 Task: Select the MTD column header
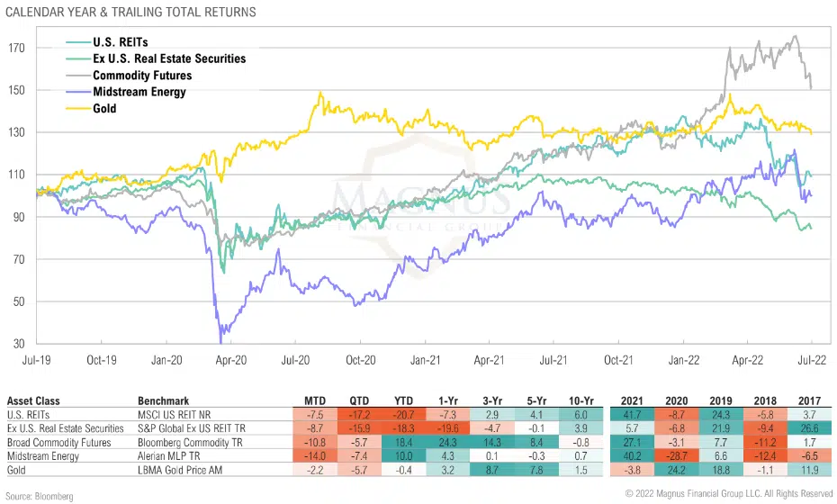(x=315, y=399)
